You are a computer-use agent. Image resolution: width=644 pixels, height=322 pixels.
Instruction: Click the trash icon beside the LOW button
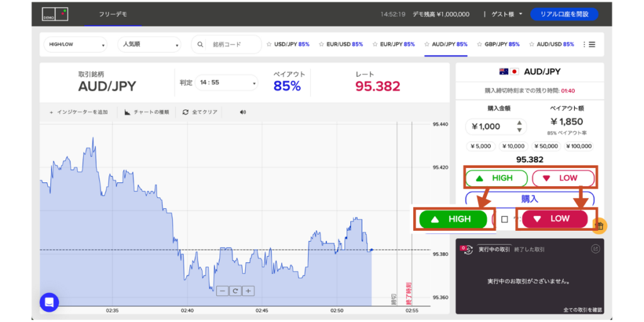599,225
